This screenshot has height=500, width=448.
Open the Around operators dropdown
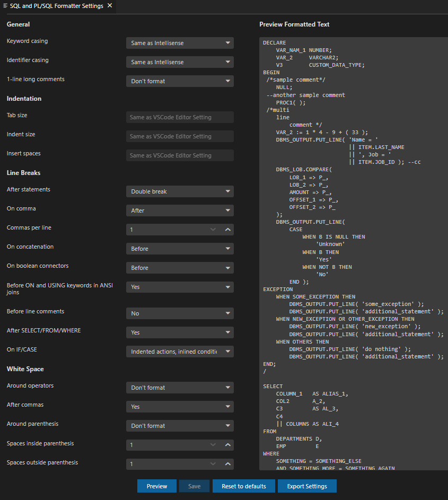pyautogui.click(x=180, y=388)
